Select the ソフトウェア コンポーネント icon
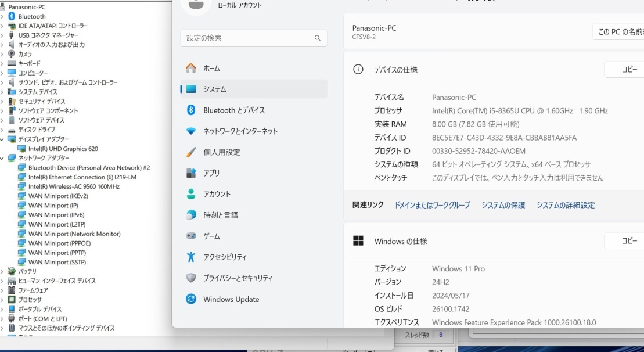This screenshot has width=644, height=352. coord(12,111)
